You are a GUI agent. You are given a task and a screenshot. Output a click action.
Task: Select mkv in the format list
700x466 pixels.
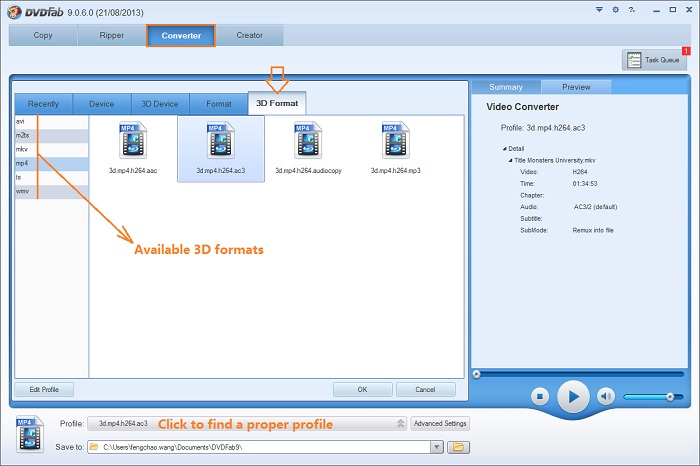51,150
